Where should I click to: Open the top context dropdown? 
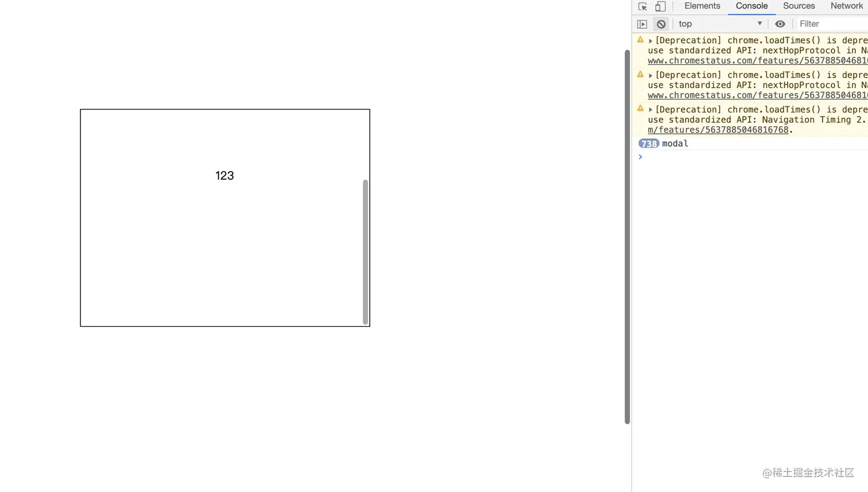click(720, 24)
